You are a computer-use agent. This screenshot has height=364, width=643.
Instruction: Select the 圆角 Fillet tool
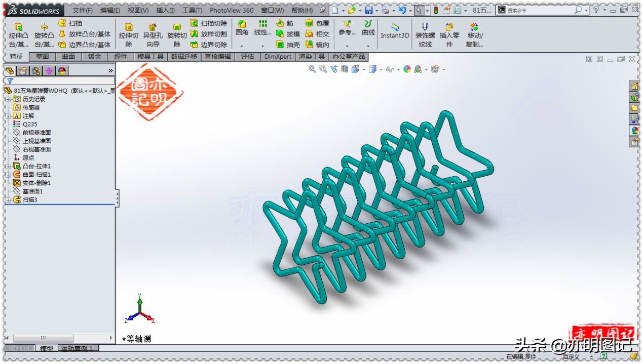[x=242, y=28]
